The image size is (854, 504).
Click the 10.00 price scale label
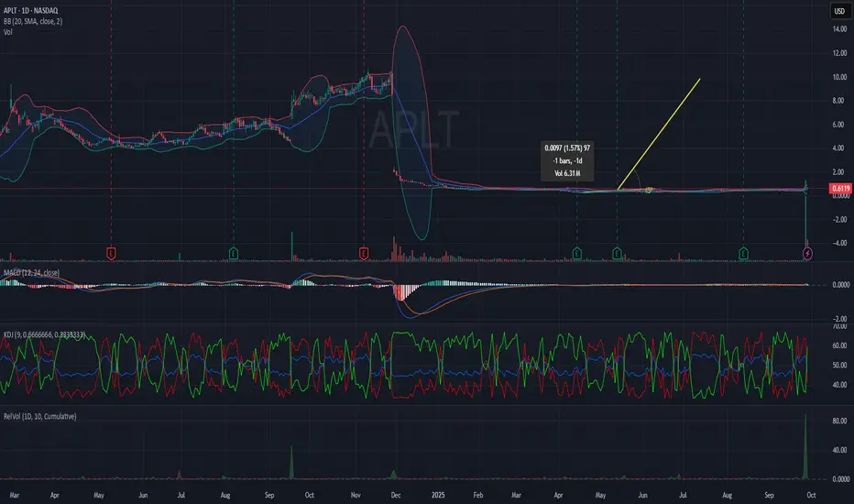coord(839,77)
